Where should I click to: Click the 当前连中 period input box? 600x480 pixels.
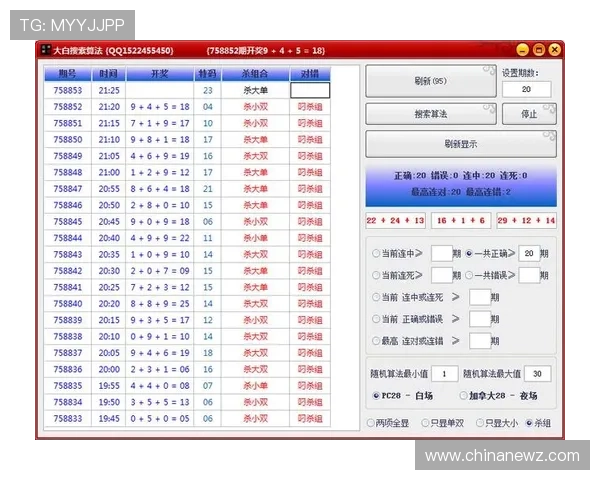442,253
